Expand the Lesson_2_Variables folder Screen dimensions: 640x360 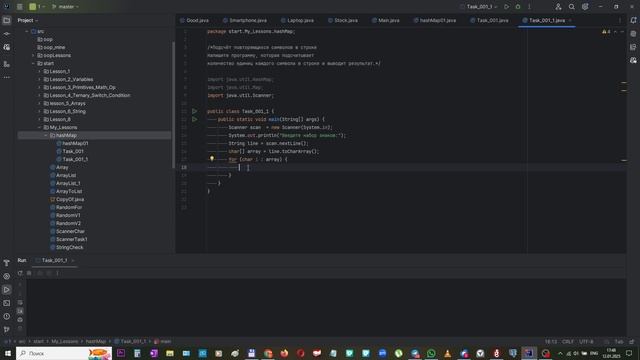coord(40,79)
